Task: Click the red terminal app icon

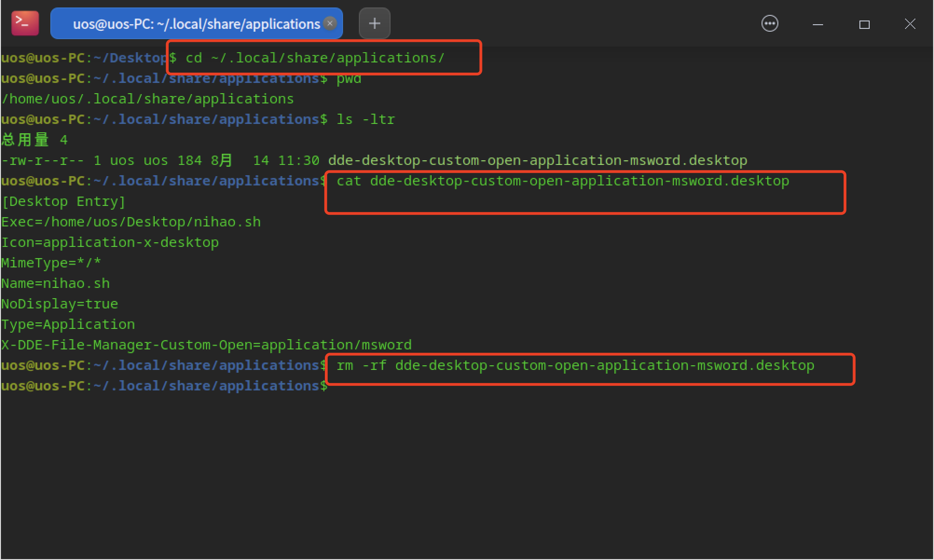Action: point(25,23)
